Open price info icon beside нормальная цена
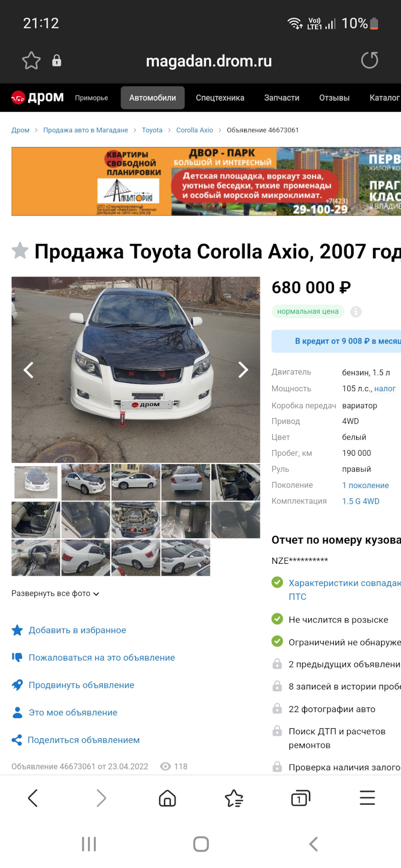This screenshot has width=401, height=868. [356, 311]
